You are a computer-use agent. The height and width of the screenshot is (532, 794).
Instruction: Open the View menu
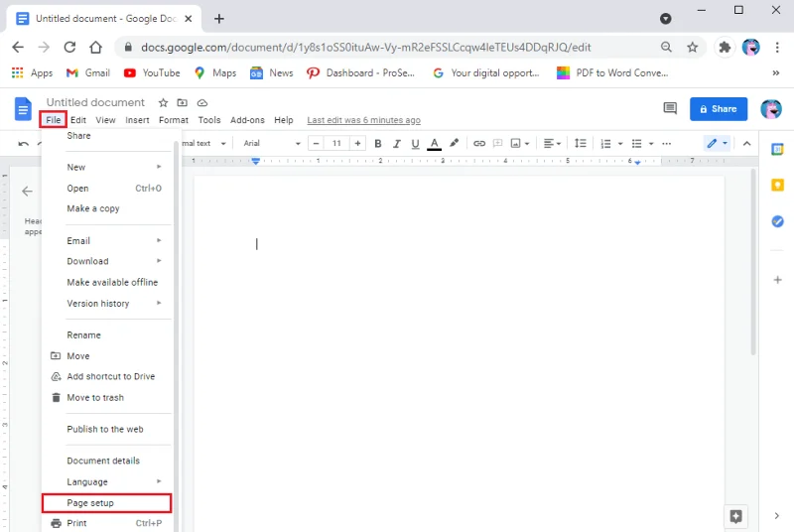coord(105,120)
